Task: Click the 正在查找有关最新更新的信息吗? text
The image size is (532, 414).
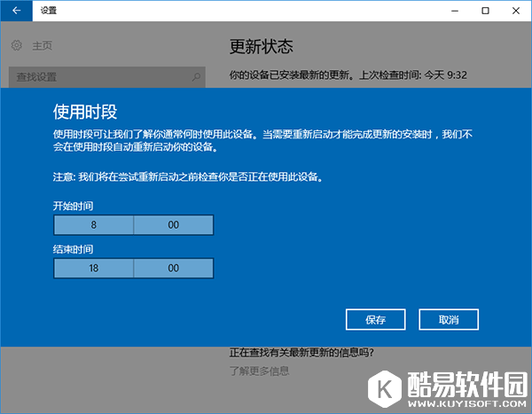Action: 301,353
